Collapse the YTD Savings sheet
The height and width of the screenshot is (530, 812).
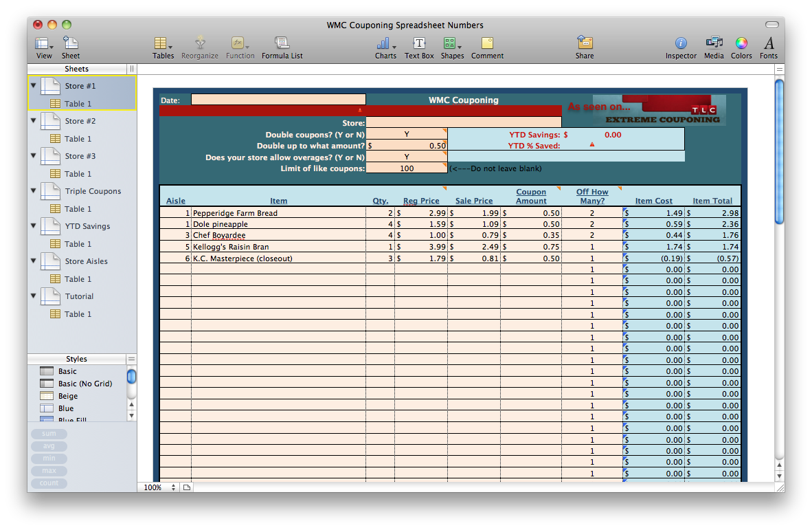coord(34,226)
